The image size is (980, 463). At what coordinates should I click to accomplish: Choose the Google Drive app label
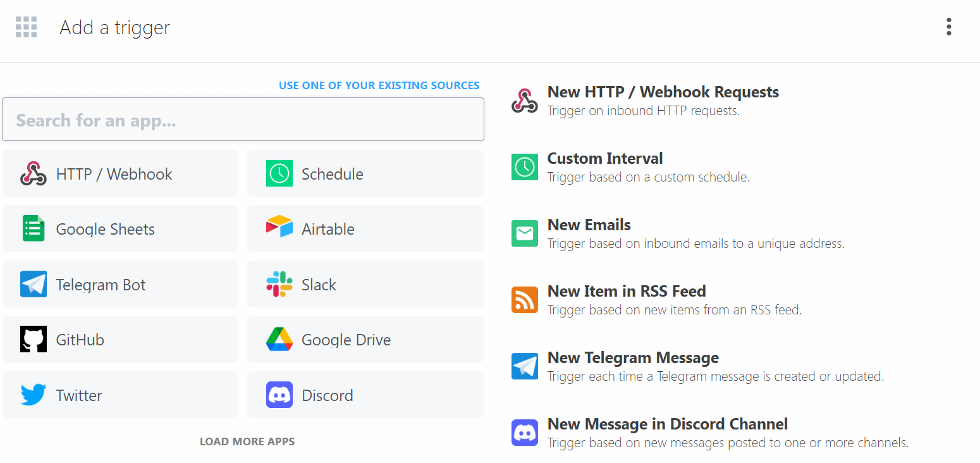[x=346, y=340]
